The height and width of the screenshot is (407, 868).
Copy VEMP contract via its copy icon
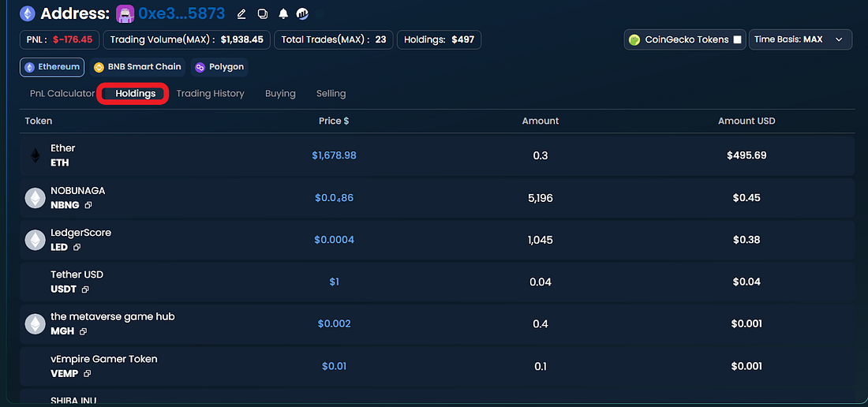(x=87, y=373)
